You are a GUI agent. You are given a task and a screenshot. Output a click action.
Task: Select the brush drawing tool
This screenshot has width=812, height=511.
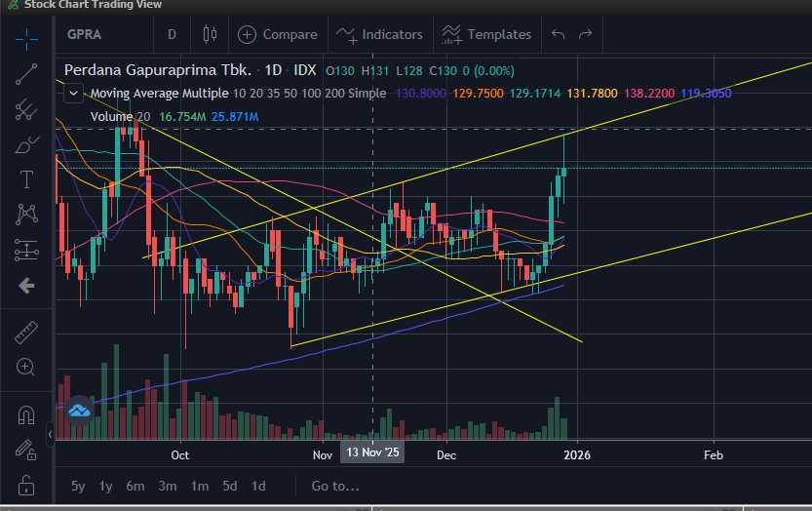(x=26, y=144)
